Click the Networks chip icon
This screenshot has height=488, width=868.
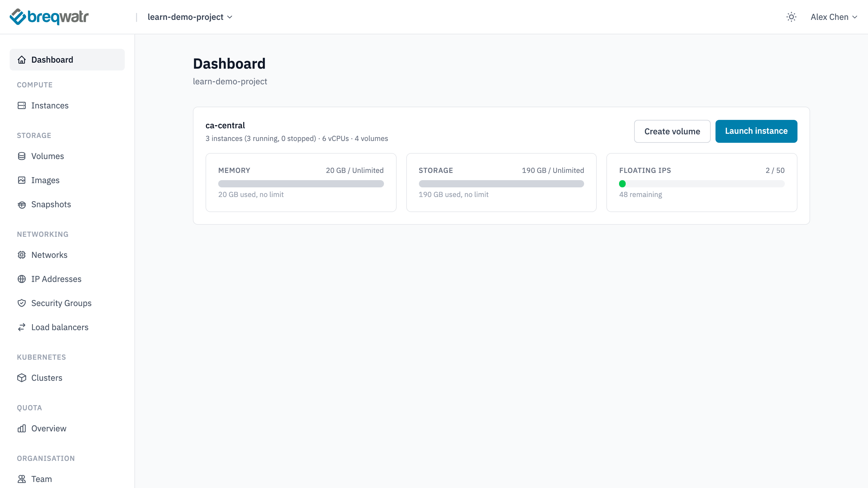coord(22,255)
